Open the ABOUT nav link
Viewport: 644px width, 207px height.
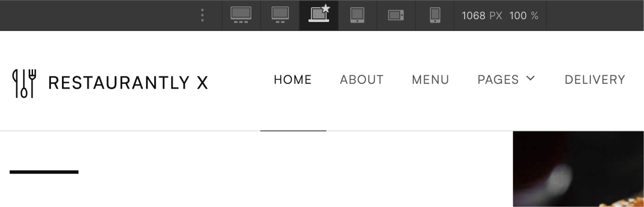coord(362,80)
